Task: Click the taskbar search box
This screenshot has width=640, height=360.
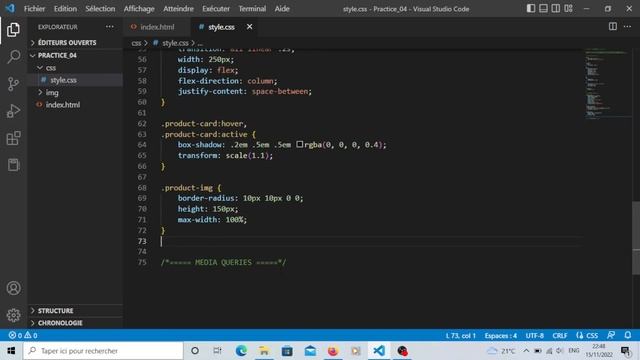Action: (103, 351)
